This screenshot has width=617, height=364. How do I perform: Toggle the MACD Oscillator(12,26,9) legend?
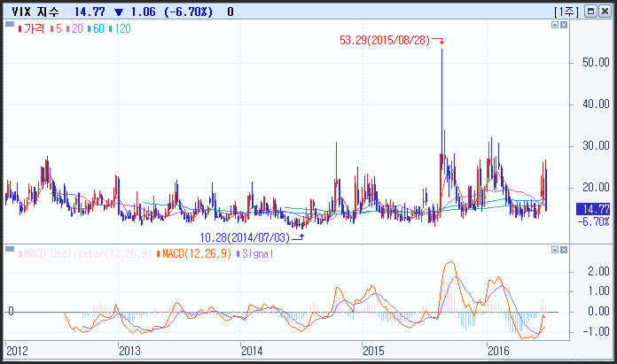[84, 254]
